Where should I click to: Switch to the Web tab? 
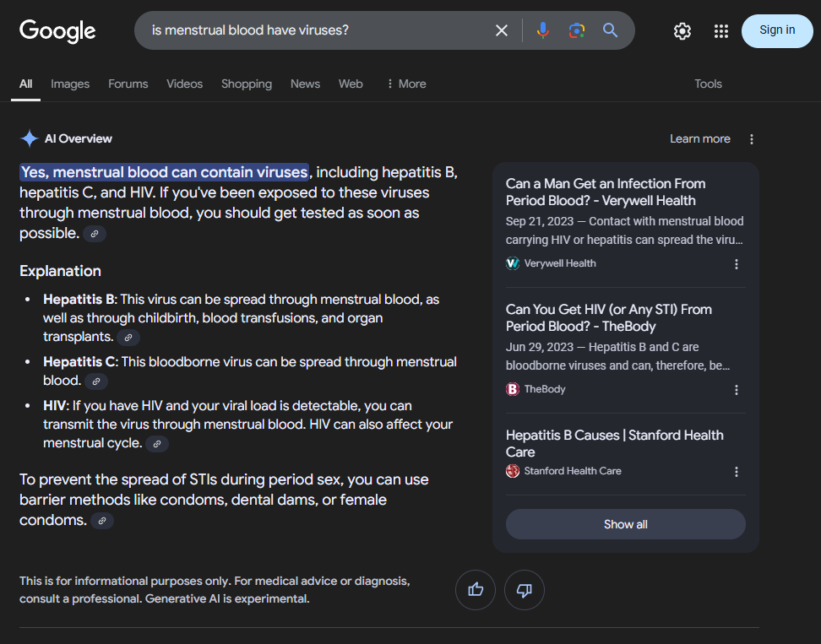click(x=351, y=84)
